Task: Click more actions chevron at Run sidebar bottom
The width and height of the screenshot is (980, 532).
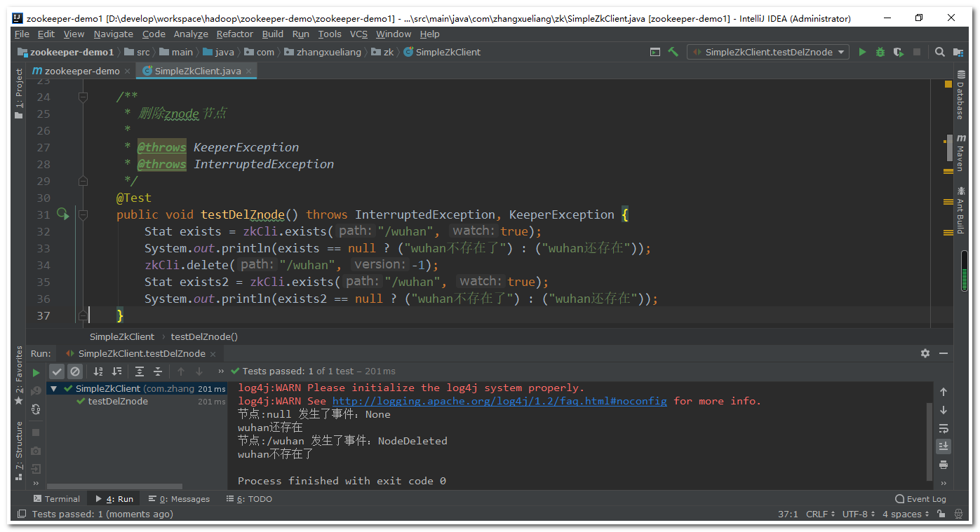Action: [x=36, y=483]
